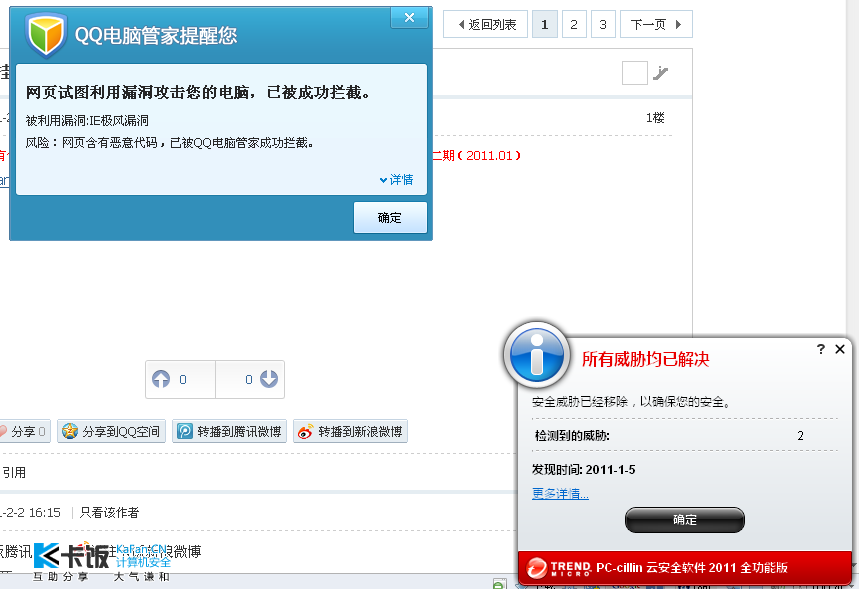Viewport: 859px width, 589px height.
Task: Click the Trend Micro blue info icon
Action: pyautogui.click(x=536, y=354)
